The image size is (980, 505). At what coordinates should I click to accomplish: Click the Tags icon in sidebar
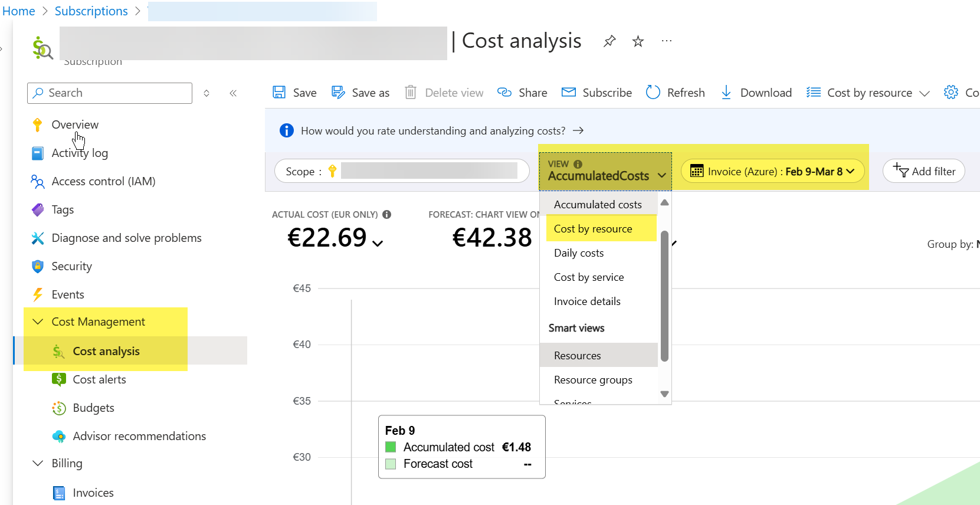point(38,209)
